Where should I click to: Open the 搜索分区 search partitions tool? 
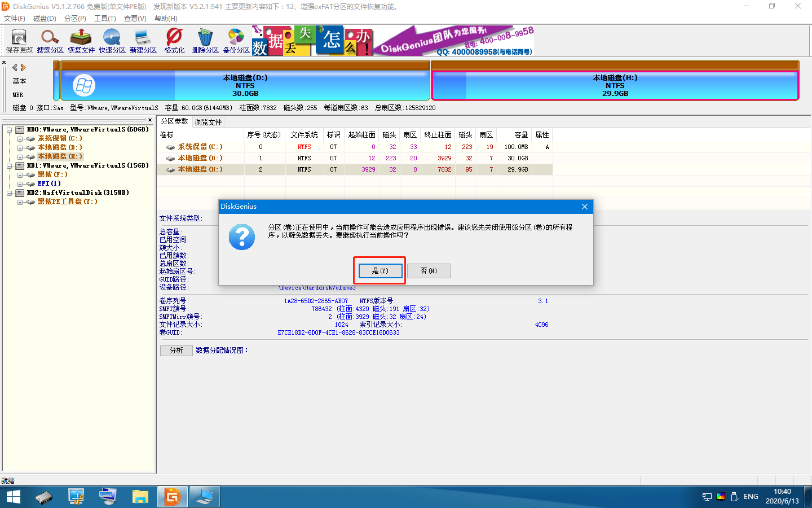(50, 41)
